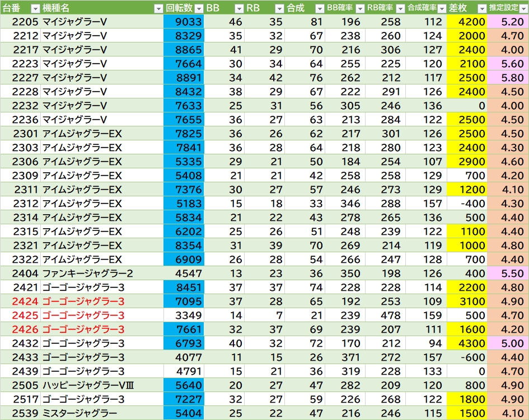
Task: Select red machine number cell 2425
Action: coord(21,315)
